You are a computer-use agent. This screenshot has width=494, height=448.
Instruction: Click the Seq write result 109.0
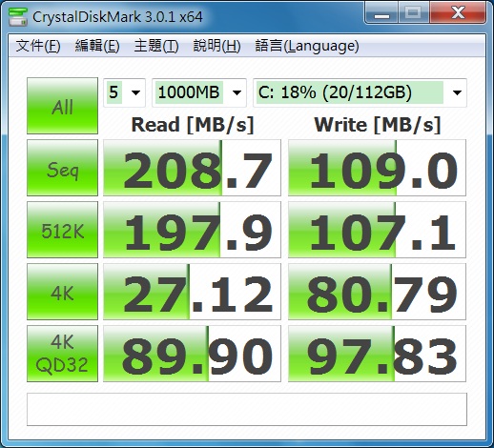(377, 168)
